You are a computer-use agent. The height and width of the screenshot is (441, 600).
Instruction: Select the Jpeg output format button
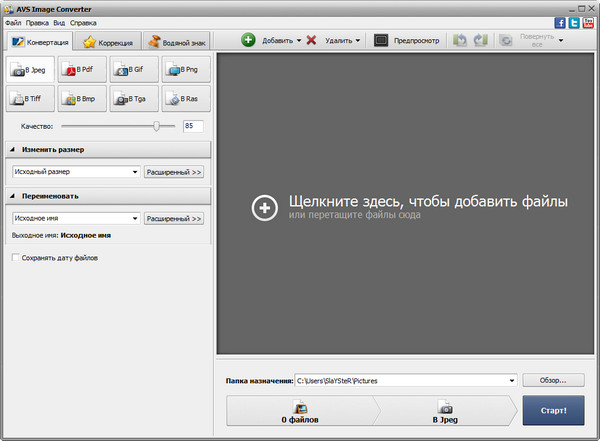[x=29, y=70]
